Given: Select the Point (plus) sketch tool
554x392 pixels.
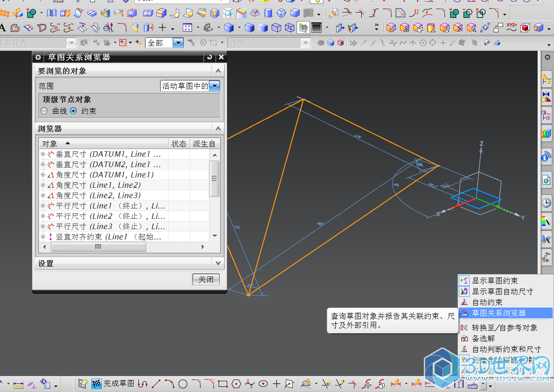Looking at the screenshot, I should click(x=276, y=383).
